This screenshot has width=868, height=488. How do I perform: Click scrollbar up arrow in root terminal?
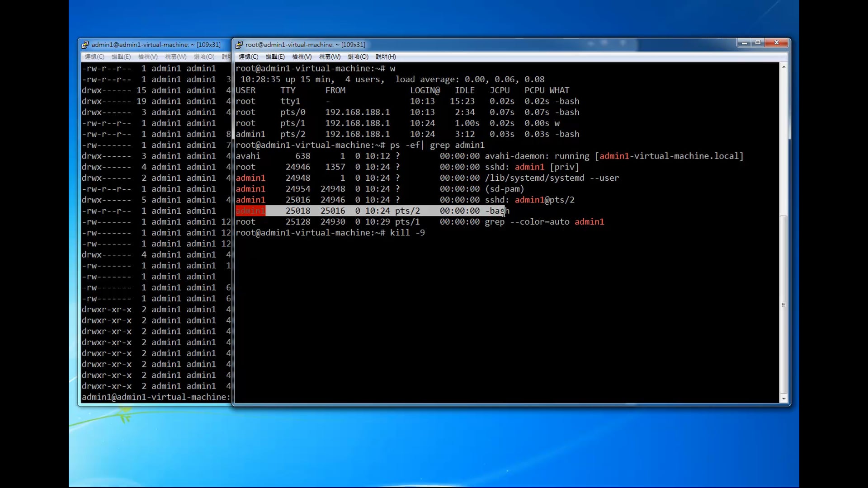tap(783, 67)
